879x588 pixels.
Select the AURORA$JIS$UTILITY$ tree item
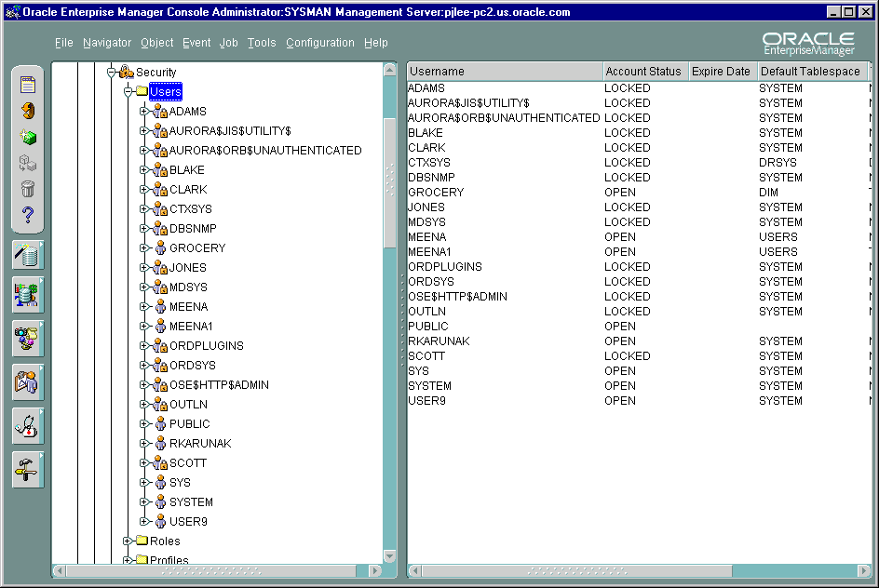pos(230,131)
